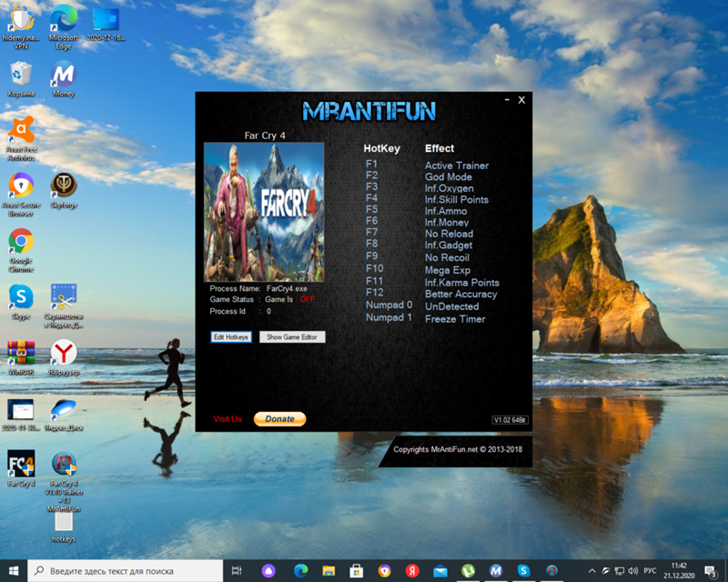Open uTorrent from the taskbar
728x582 pixels.
point(468,571)
